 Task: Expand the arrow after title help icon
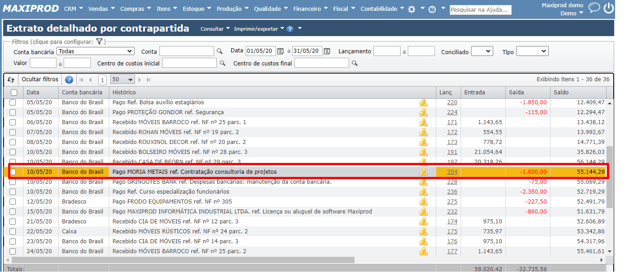[x=299, y=29]
